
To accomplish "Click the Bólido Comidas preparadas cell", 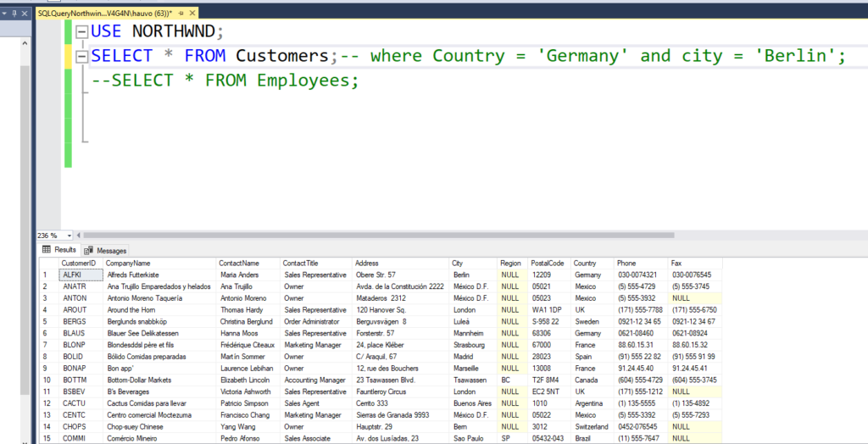I will pos(160,357).
